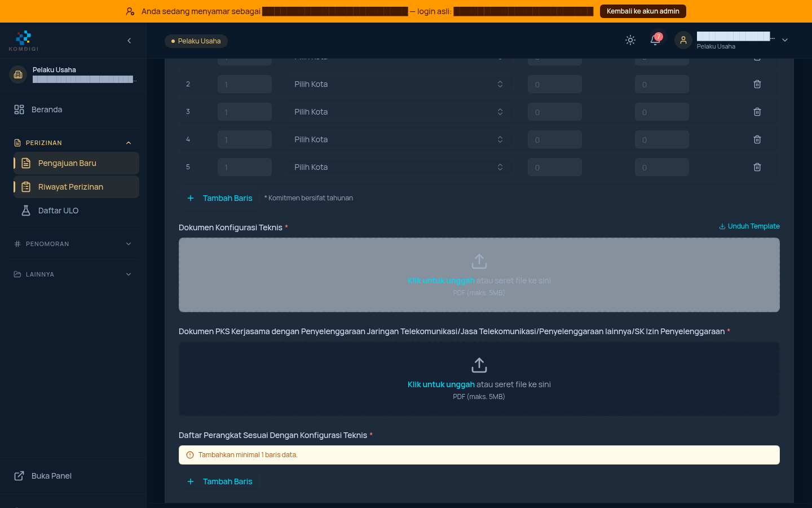The width and height of the screenshot is (812, 508).
Task: Click the 'Tambahkan minimal 1 baris data' warning
Action: [x=479, y=455]
